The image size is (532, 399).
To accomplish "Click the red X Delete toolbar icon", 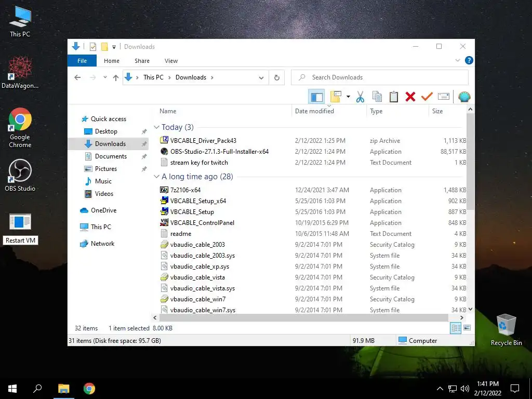I will coord(410,97).
